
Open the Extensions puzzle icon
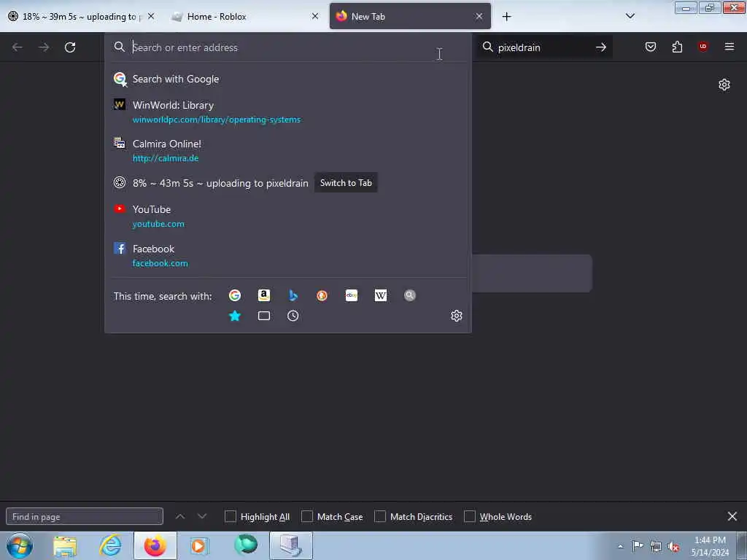[x=677, y=47]
